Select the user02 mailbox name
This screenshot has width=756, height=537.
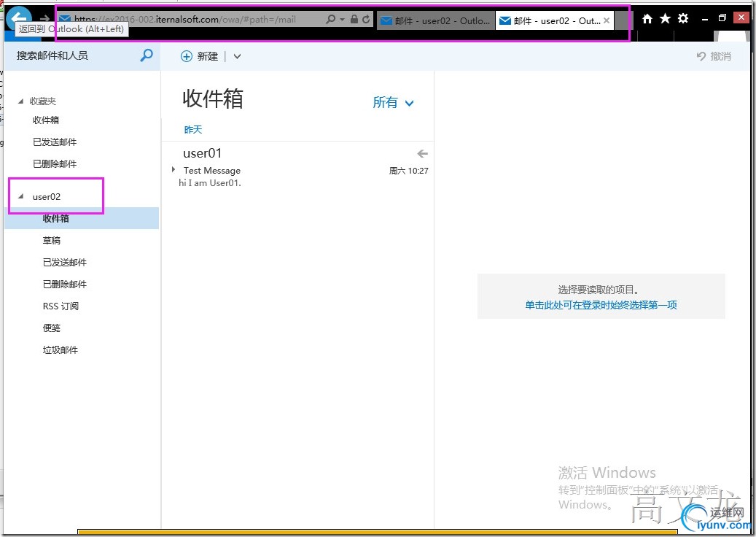[x=46, y=197]
